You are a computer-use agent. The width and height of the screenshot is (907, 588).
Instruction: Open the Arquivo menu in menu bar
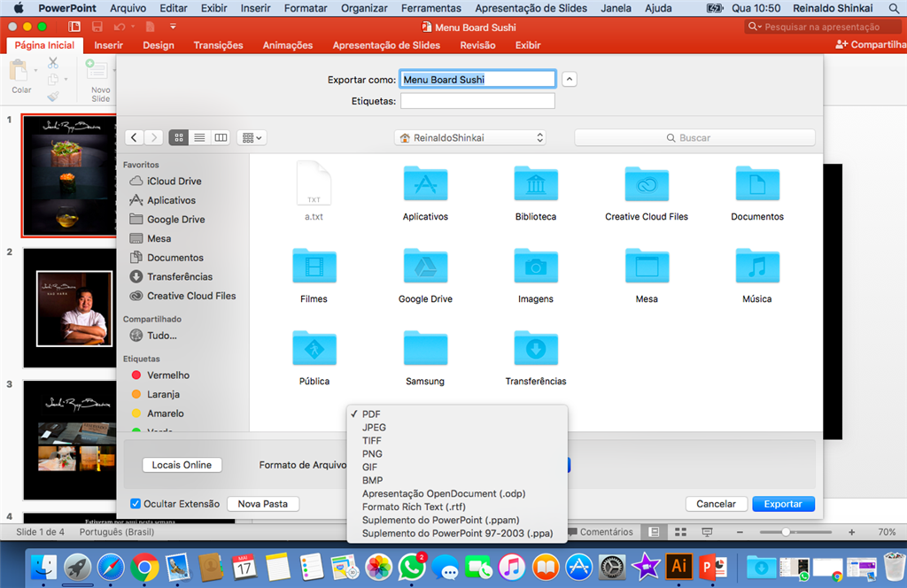[x=128, y=8]
